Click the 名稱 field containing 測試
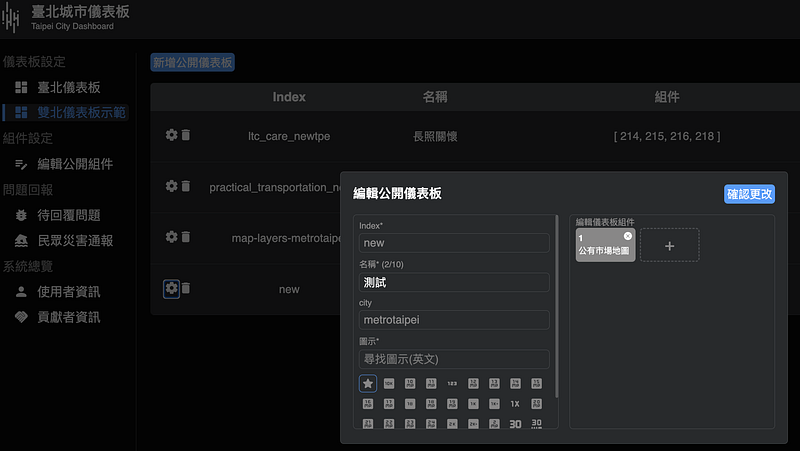 [454, 282]
